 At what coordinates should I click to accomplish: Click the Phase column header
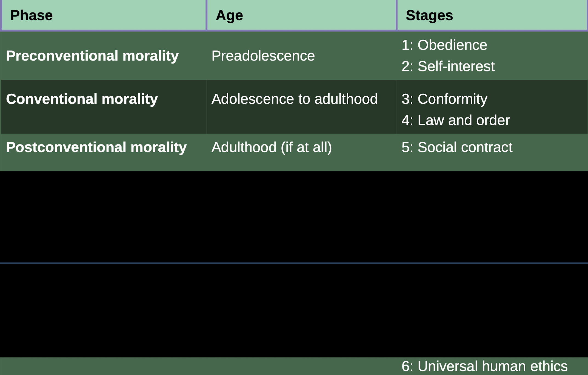(32, 15)
